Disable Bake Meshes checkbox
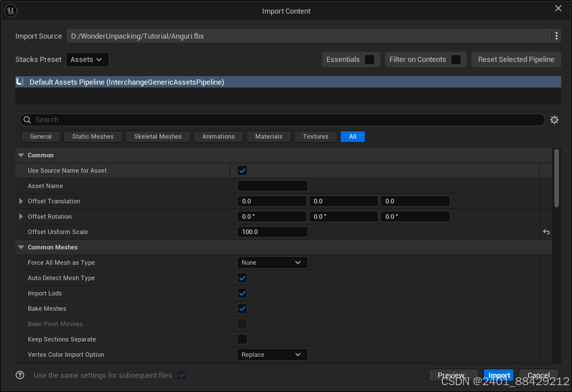572x392 pixels. click(242, 308)
